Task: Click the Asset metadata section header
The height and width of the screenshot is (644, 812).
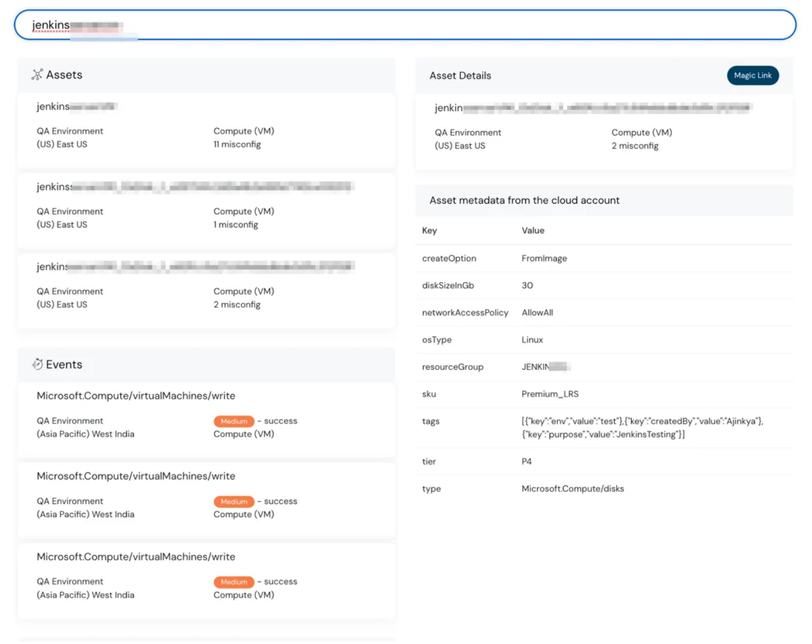Action: 524,200
